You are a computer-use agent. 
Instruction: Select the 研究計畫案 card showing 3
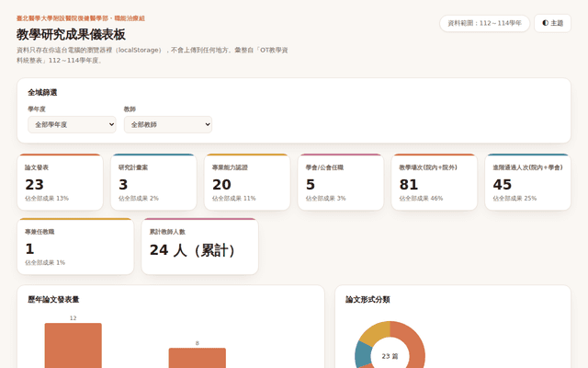point(153,182)
